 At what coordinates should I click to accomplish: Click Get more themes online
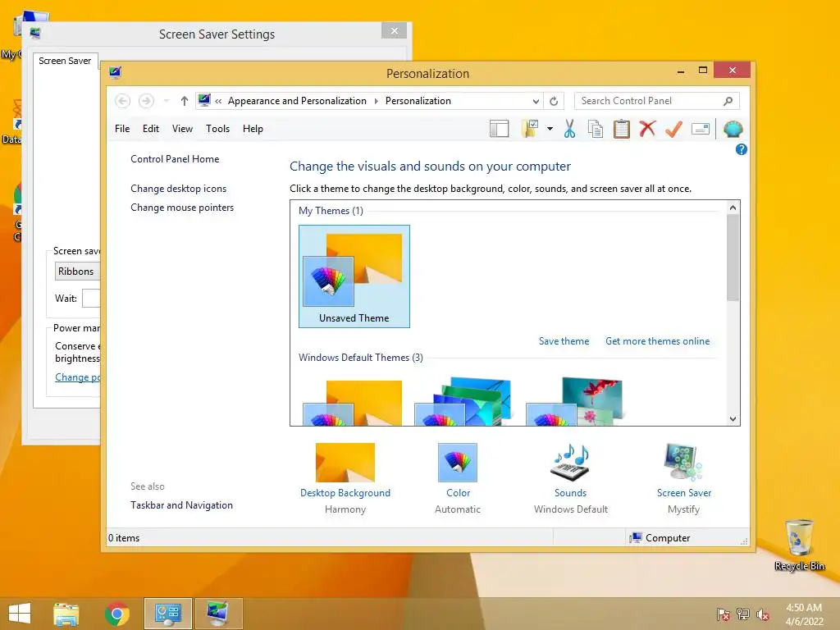657,341
